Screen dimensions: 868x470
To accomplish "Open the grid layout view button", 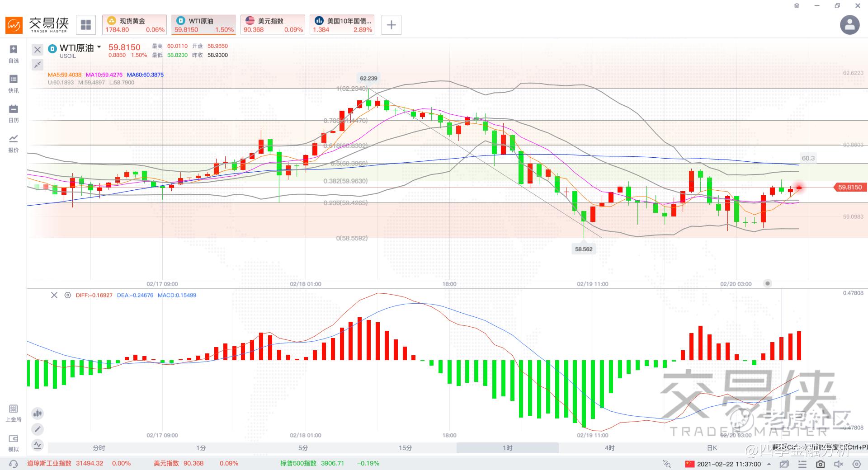I will (86, 25).
